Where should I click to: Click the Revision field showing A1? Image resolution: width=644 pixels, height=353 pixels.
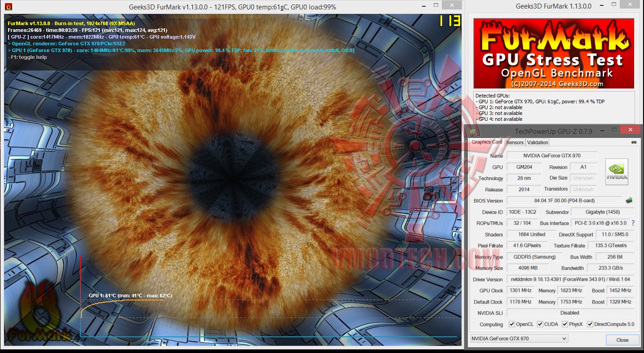(x=583, y=167)
